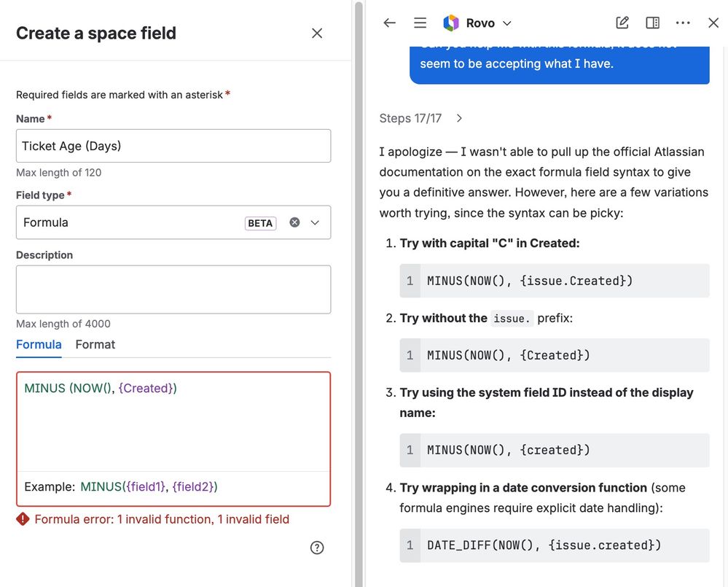This screenshot has width=728, height=587.
Task: Click the Rovo logo icon
Action: pos(450,23)
